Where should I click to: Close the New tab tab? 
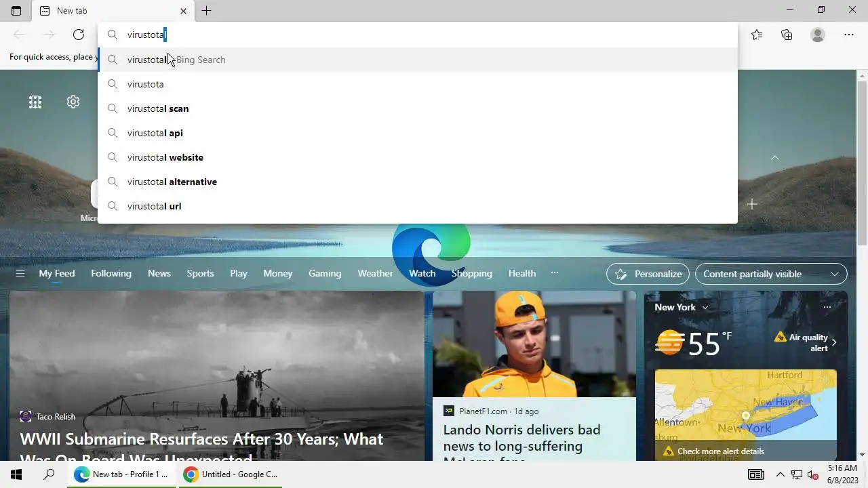[x=183, y=11]
